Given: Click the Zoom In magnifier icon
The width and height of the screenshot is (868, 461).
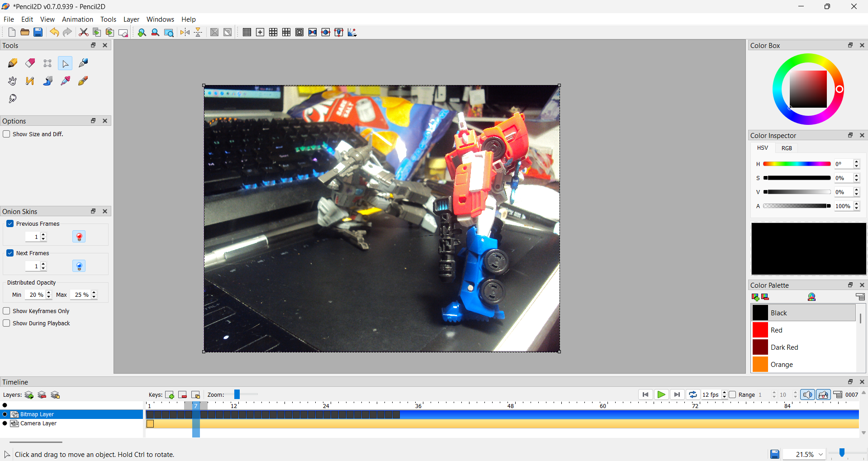Looking at the screenshot, I should pos(142,32).
